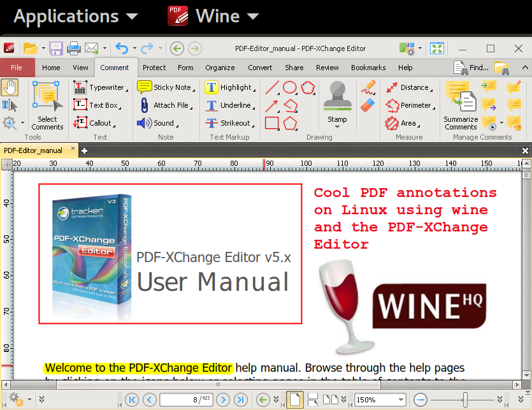Screen dimensions: 532x410
Task: Click Summarize Comments
Action: coord(461,105)
